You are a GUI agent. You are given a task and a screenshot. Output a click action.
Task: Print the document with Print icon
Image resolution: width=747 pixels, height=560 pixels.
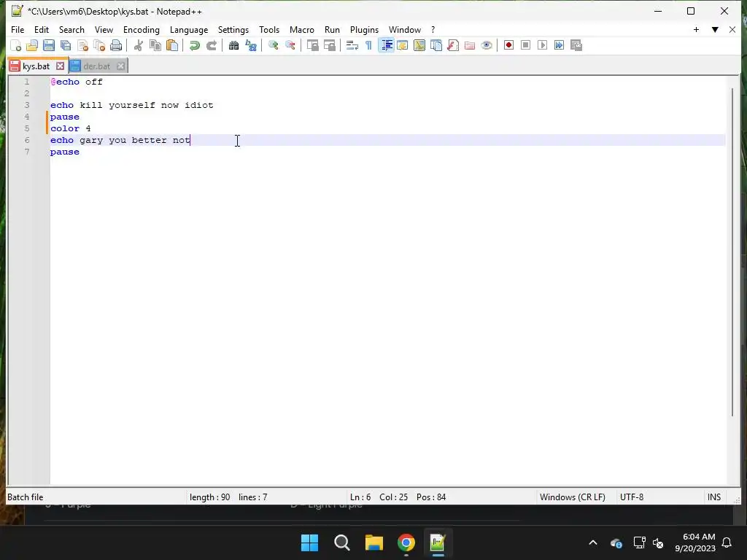[x=116, y=45]
